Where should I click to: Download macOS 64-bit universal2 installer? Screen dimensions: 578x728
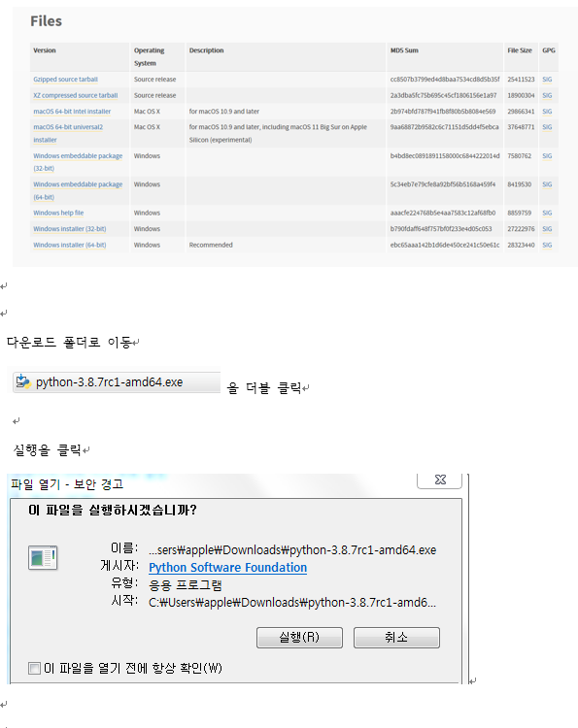click(68, 133)
